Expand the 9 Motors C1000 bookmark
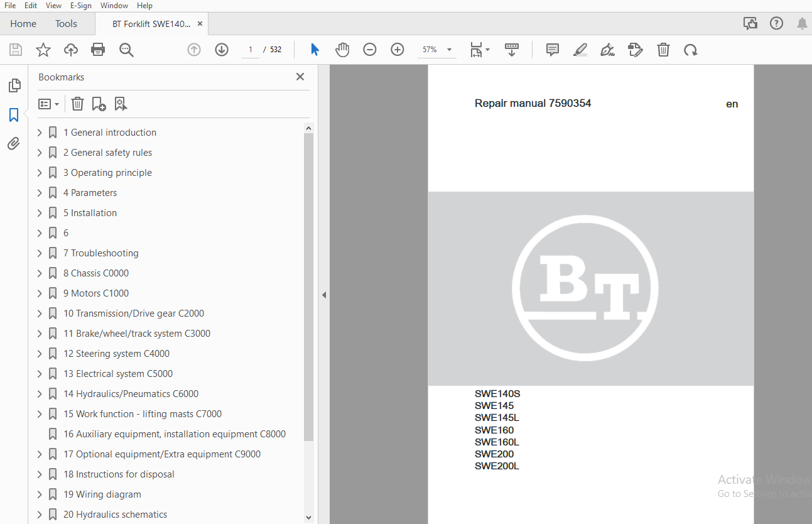This screenshot has width=812, height=524. tap(40, 293)
